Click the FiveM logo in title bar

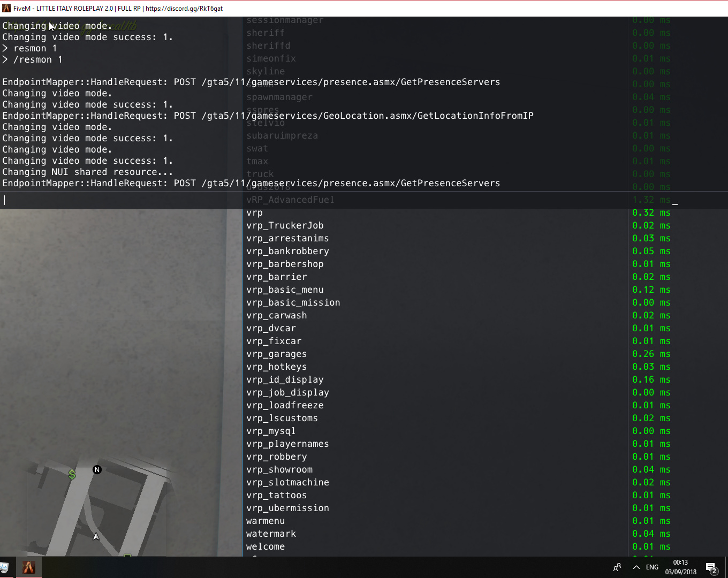[x=6, y=9]
